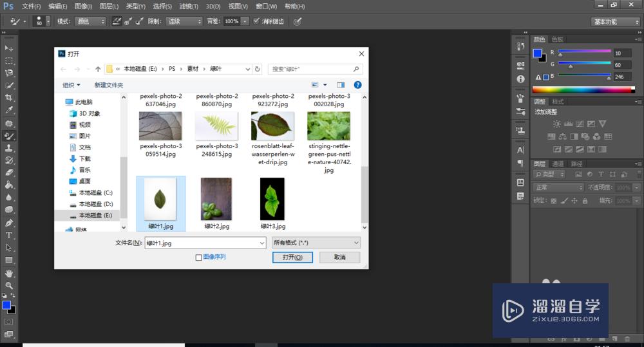The height and width of the screenshot is (347, 644).
Task: Click the up-folder arrow in Open dialog
Action: 98,69
